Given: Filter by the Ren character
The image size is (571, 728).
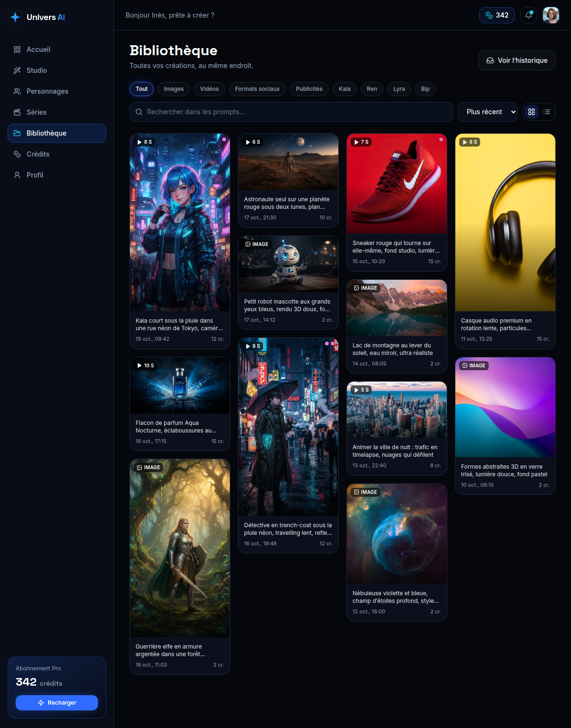Looking at the screenshot, I should click(x=372, y=89).
